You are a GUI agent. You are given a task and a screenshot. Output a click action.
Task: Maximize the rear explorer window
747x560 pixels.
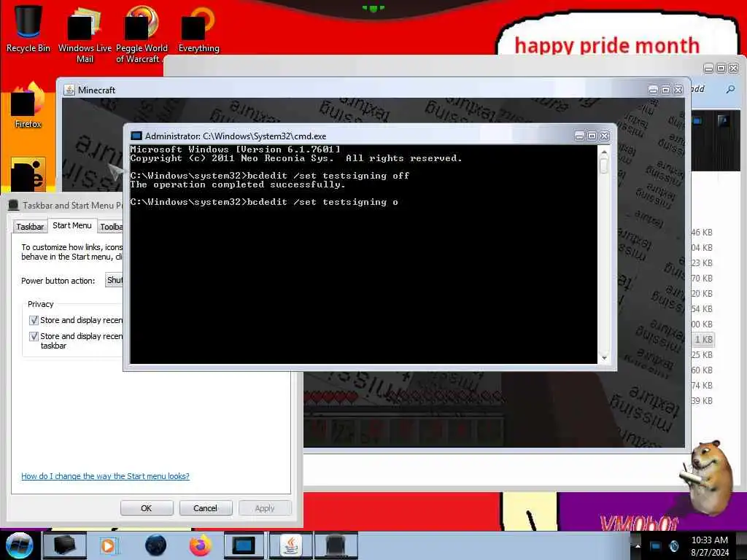(x=721, y=69)
